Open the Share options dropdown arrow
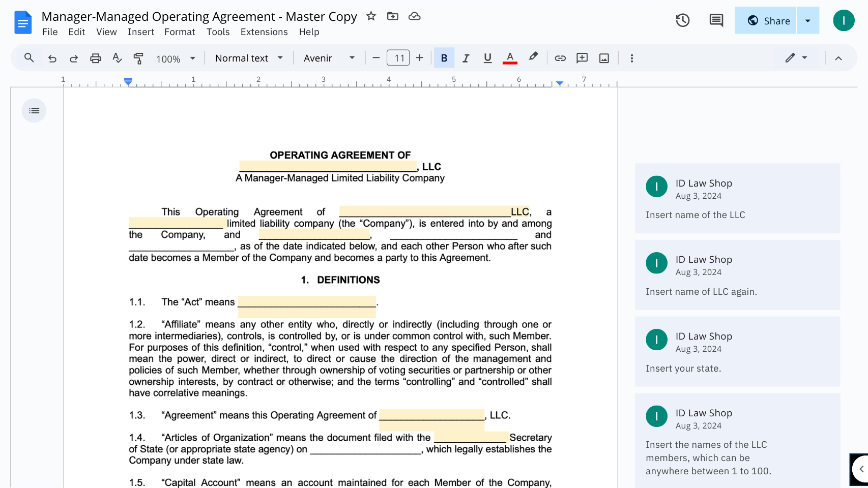The image size is (868, 488). pos(808,20)
